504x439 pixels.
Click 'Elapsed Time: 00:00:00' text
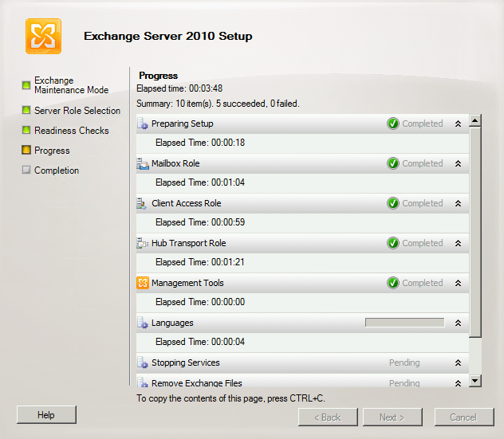click(x=200, y=302)
